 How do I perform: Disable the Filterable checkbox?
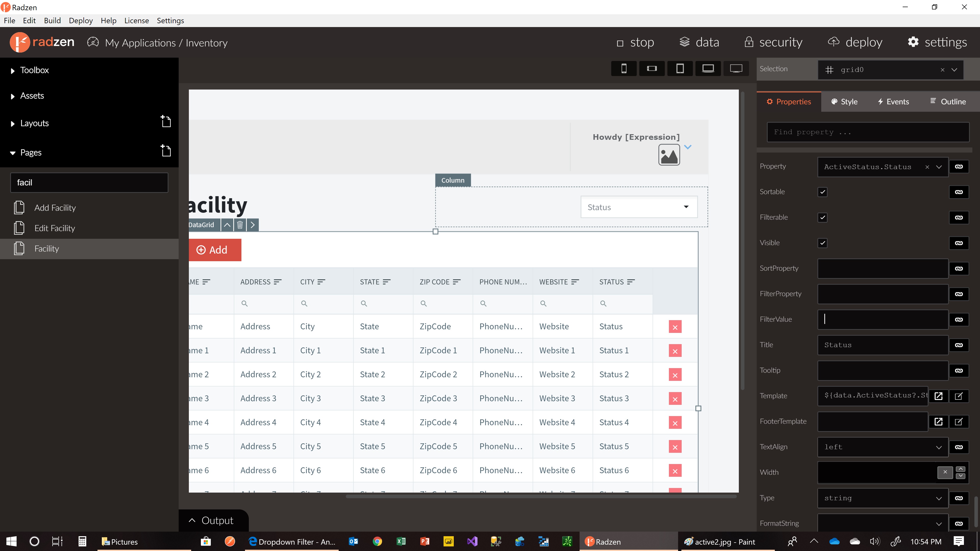coord(823,217)
